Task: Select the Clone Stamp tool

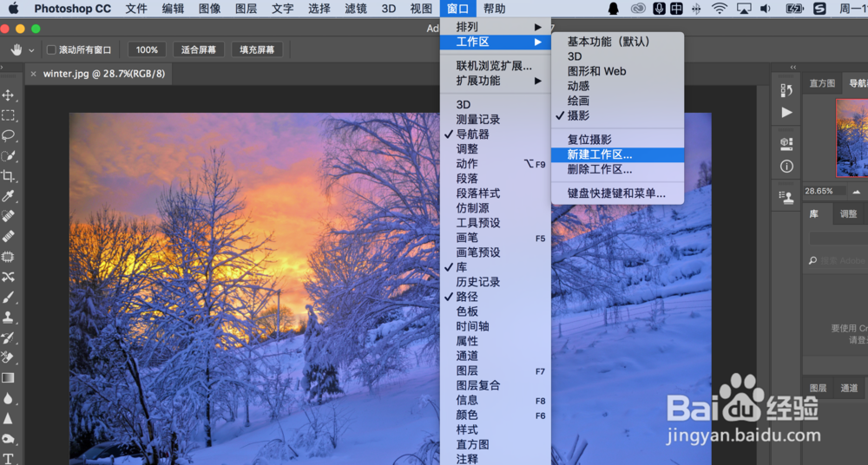Action: point(8,318)
